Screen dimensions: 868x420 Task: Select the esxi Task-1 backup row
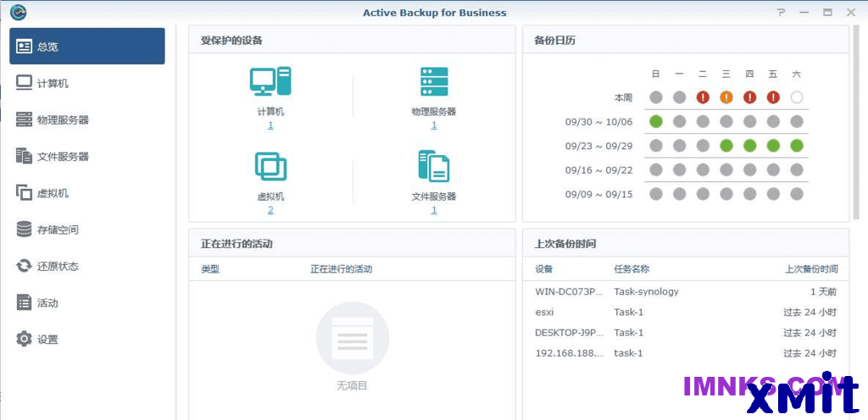[x=685, y=312]
